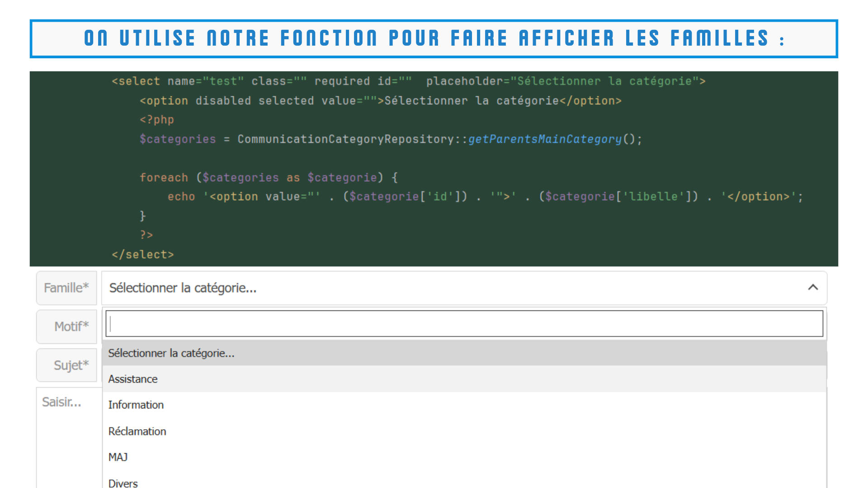
Task: Pick the Réclamation option
Action: click(137, 431)
